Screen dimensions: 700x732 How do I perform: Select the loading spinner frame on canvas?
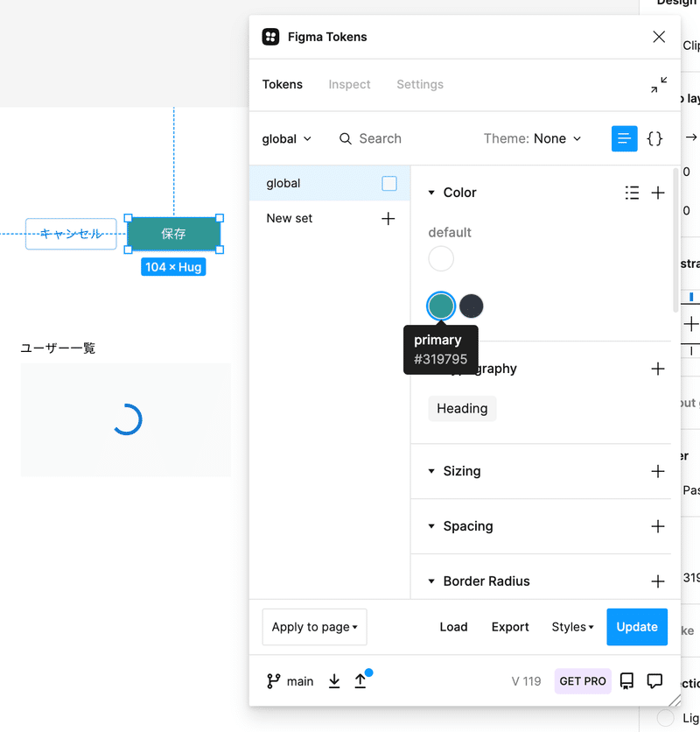pos(126,420)
